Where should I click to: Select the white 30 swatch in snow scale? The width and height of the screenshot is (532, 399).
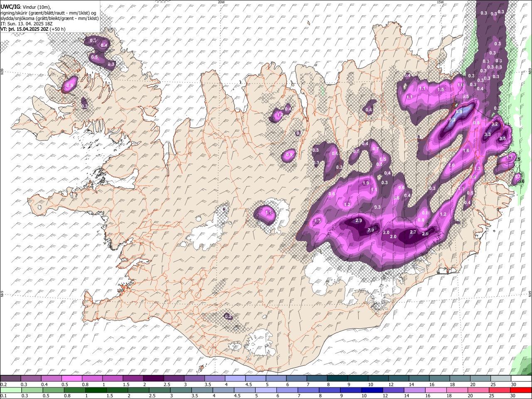(x=521, y=379)
